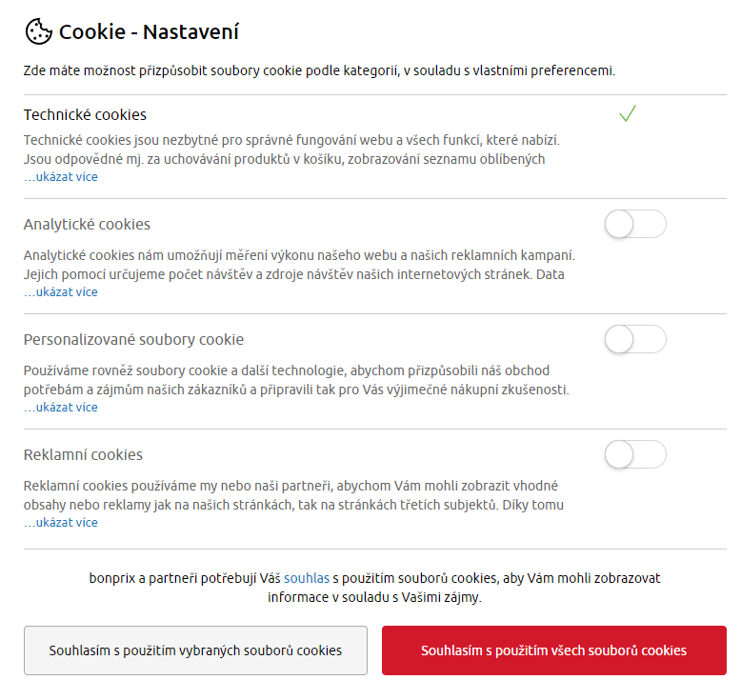
Task: Click the bonprix a partneři consent notice text
Action: coord(374,588)
